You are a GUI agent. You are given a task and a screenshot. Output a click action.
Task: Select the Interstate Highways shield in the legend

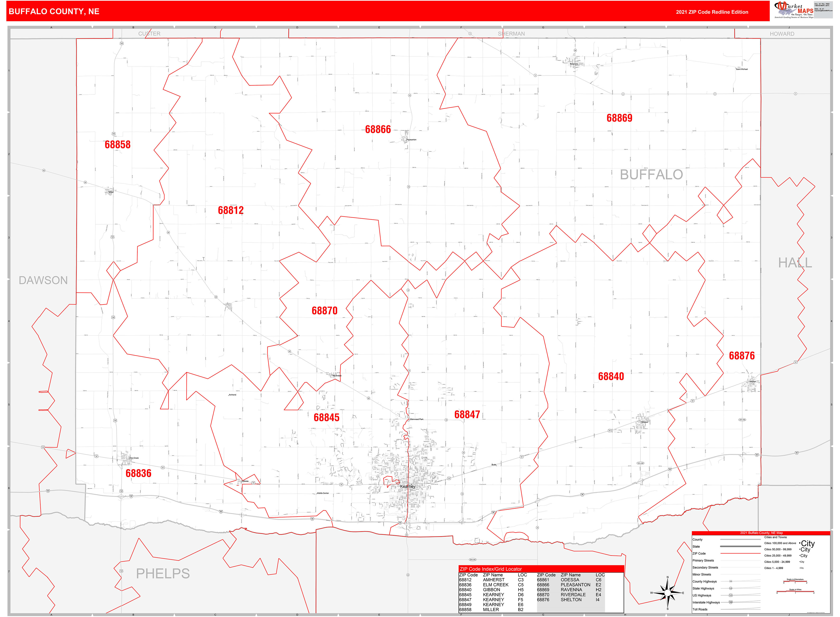pos(731,603)
